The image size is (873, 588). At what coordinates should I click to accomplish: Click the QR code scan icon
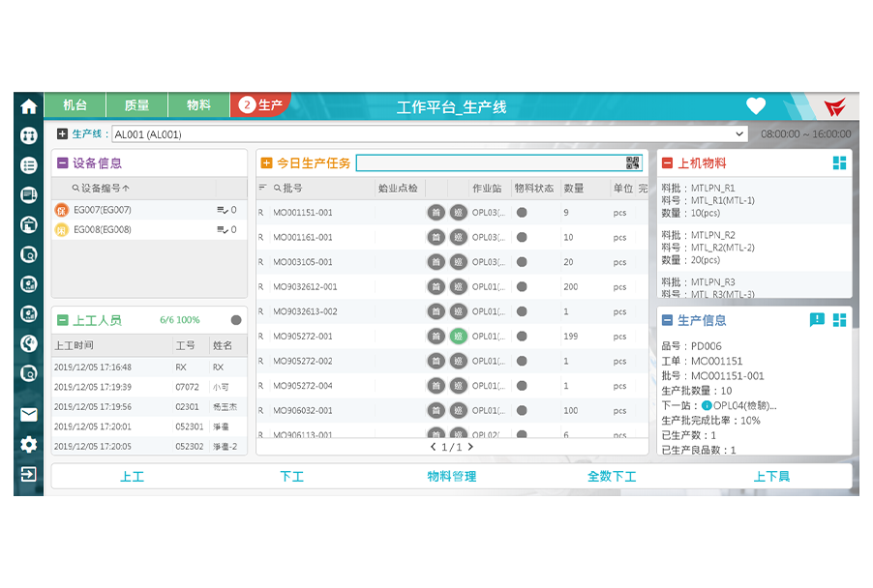632,163
